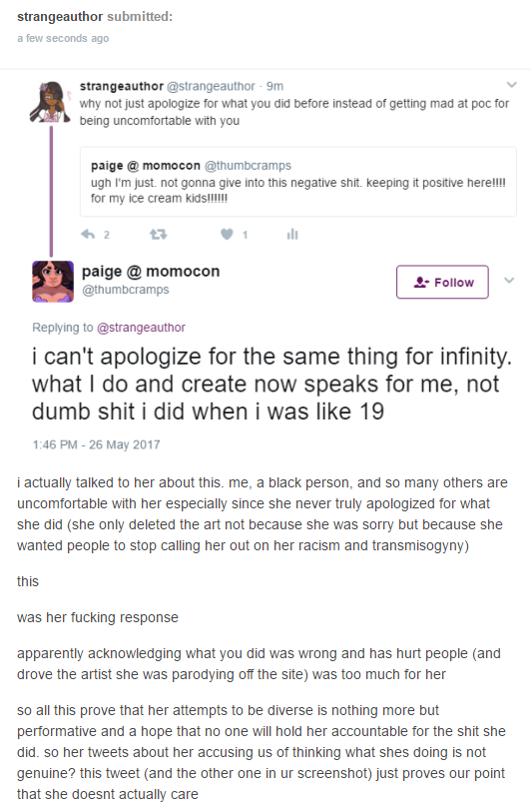Expand the chevron menu on strangeauthor's tweet
The width and height of the screenshot is (530, 812).
(x=511, y=85)
